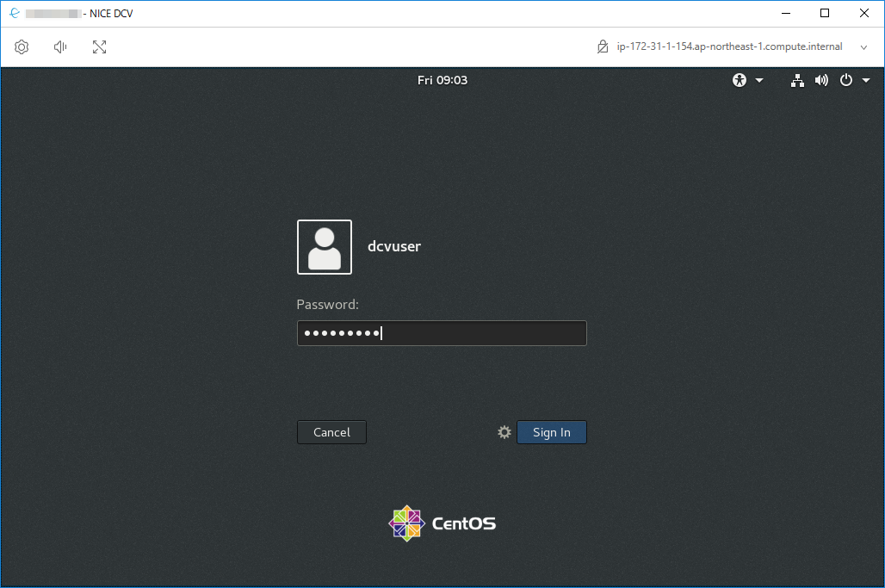Click the dcvuser avatar image
Image resolution: width=885 pixels, height=588 pixels.
[325, 247]
